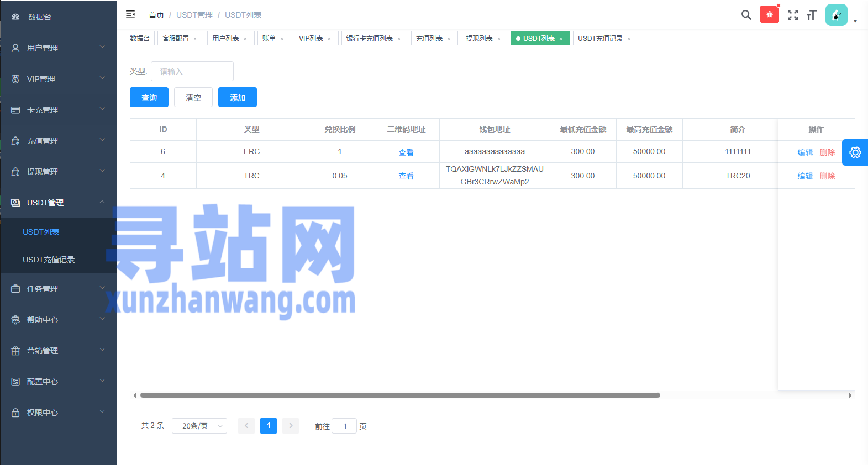Open the red bug error log icon
Viewport: 868px width, 465px height.
[x=769, y=14]
